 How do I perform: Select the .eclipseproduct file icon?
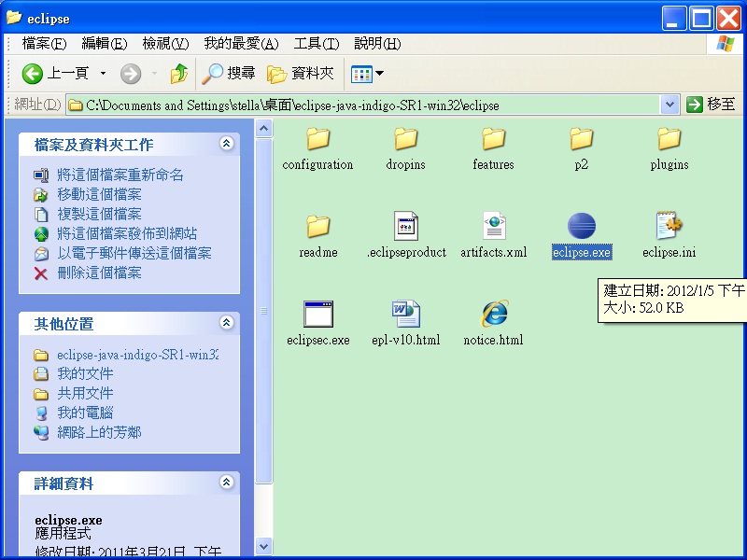tap(406, 226)
